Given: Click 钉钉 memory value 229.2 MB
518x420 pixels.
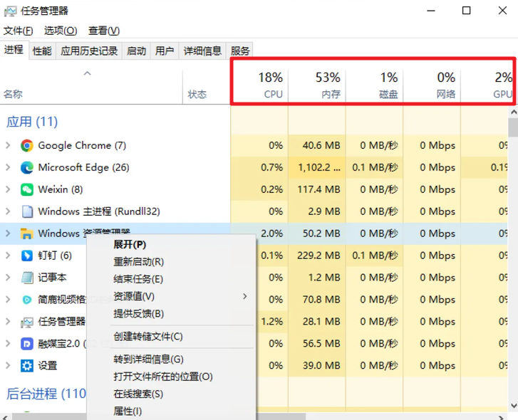Looking at the screenshot, I should pos(318,256).
